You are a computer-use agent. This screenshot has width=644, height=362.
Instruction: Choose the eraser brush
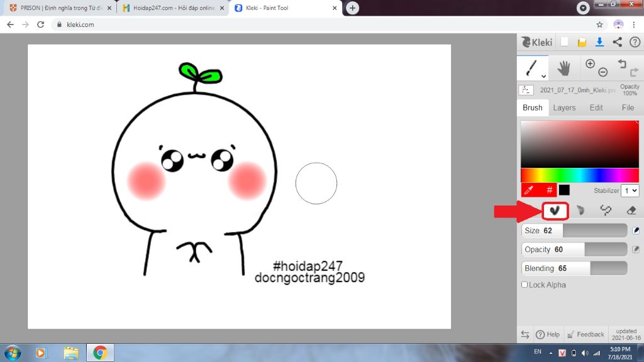(631, 211)
